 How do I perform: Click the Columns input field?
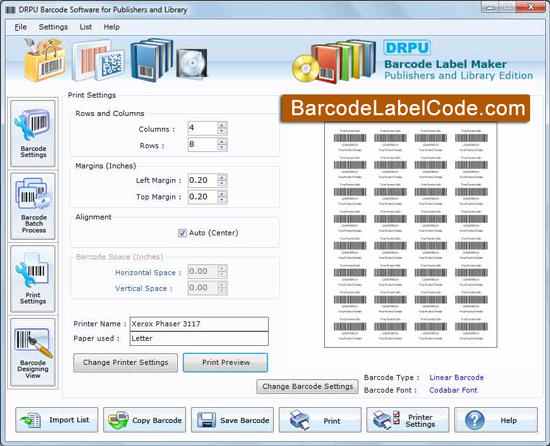pos(203,128)
